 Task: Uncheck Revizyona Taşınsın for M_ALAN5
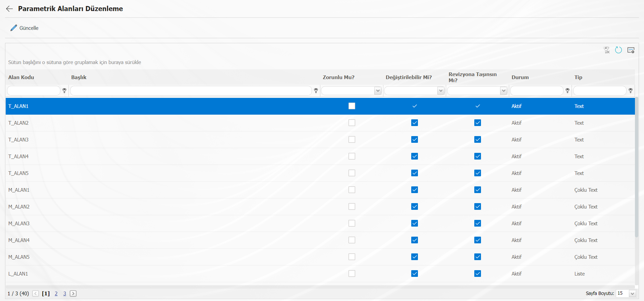pos(478,257)
